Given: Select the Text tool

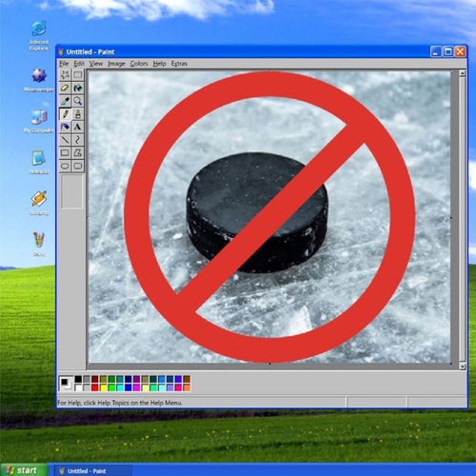Looking at the screenshot, I should 78,127.
